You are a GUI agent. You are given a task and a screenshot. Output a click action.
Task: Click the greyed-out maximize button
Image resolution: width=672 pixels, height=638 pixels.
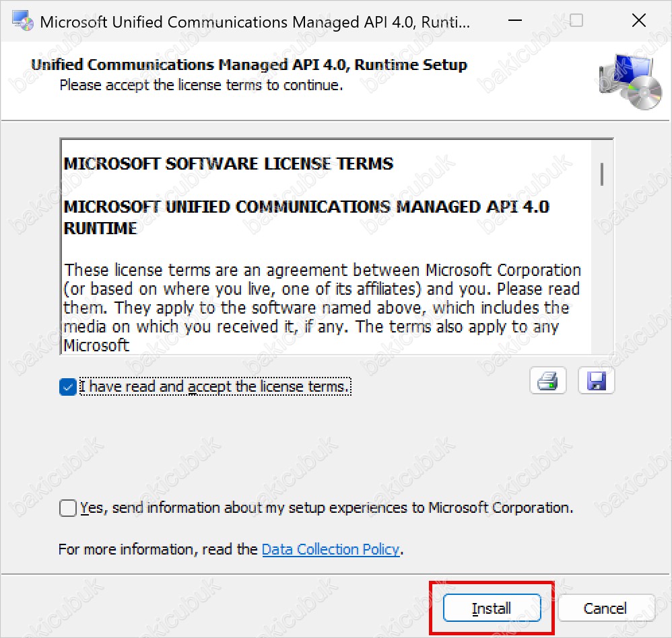coord(576,21)
